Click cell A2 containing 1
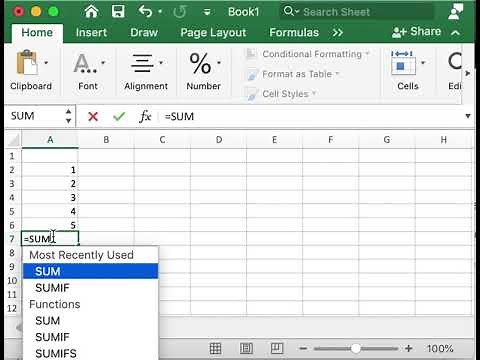Image resolution: width=480 pixels, height=360 pixels. click(x=50, y=170)
